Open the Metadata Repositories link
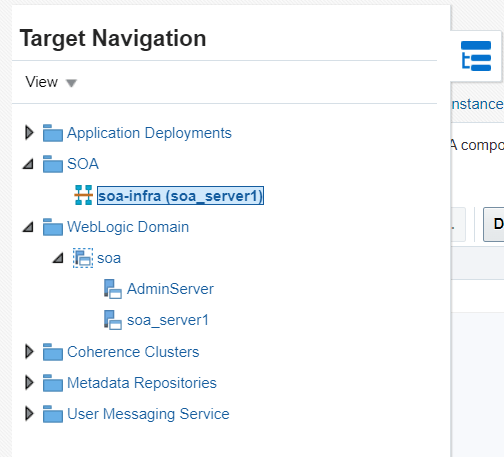Viewport: 504px width, 457px height. pyautogui.click(x=142, y=383)
